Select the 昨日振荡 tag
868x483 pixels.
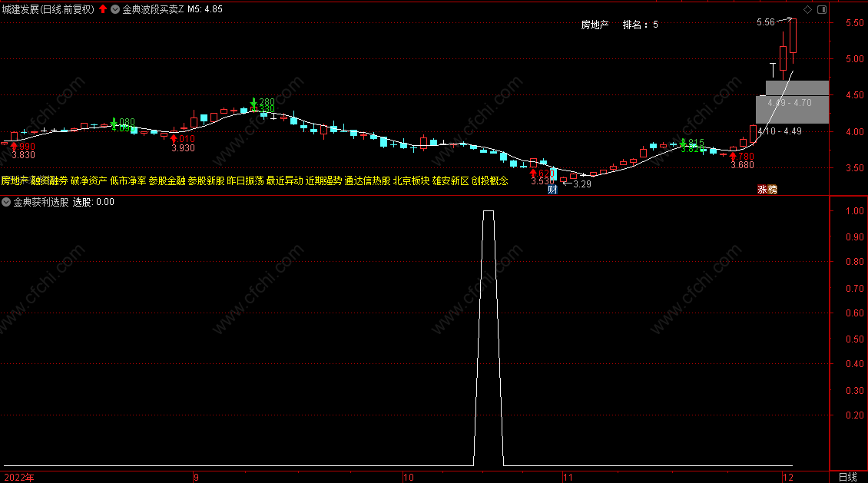(245, 180)
